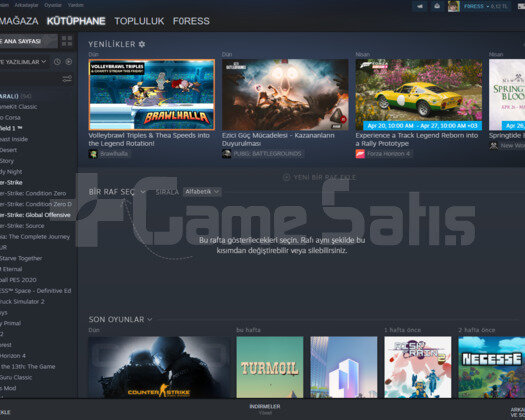Screen dimensions: 525x420
Task: Open Oyunlar menu
Action: (x=53, y=5)
